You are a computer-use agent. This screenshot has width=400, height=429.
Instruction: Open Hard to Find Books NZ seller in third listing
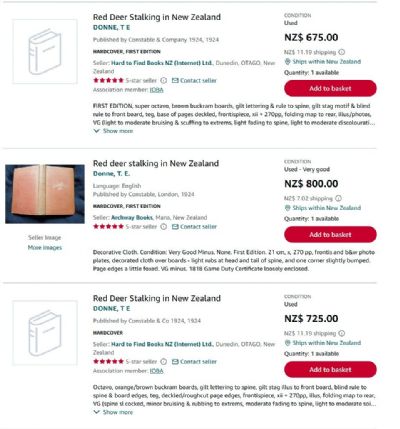point(162,344)
